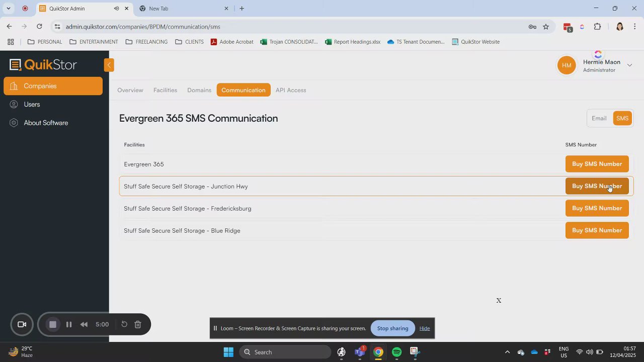Buy SMS Number for Junction Hwy facility
The width and height of the screenshot is (644, 362).
(x=597, y=186)
